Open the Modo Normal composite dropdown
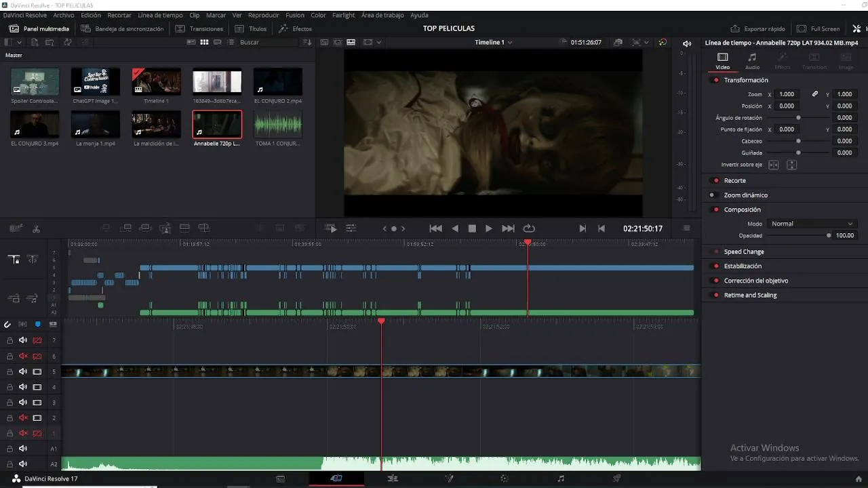The width and height of the screenshot is (868, 488). coord(811,224)
